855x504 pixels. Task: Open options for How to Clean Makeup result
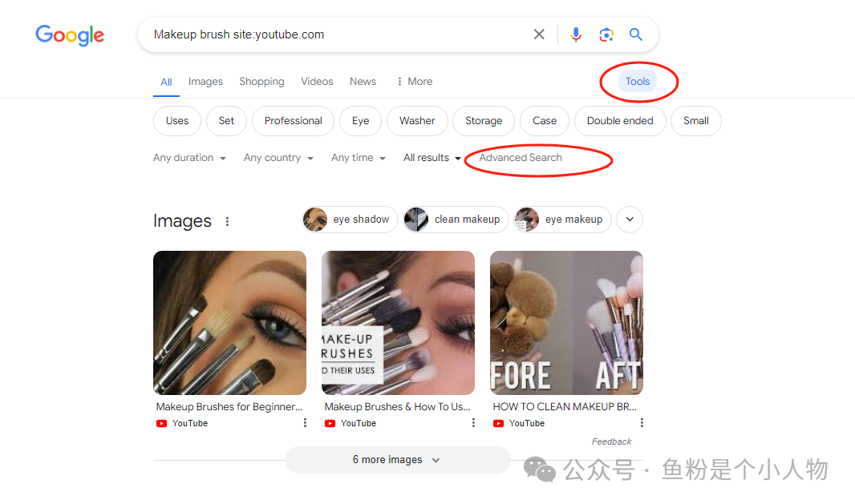pos(642,423)
